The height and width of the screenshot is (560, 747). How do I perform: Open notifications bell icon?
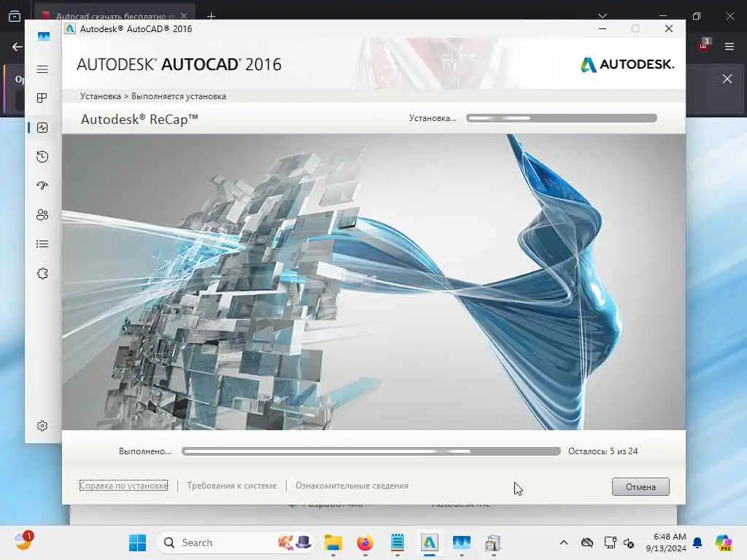(x=697, y=542)
